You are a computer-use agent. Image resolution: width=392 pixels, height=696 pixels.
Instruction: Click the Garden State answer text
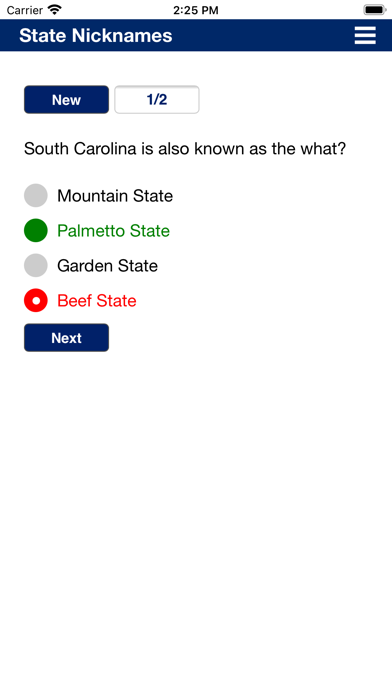pos(107,266)
